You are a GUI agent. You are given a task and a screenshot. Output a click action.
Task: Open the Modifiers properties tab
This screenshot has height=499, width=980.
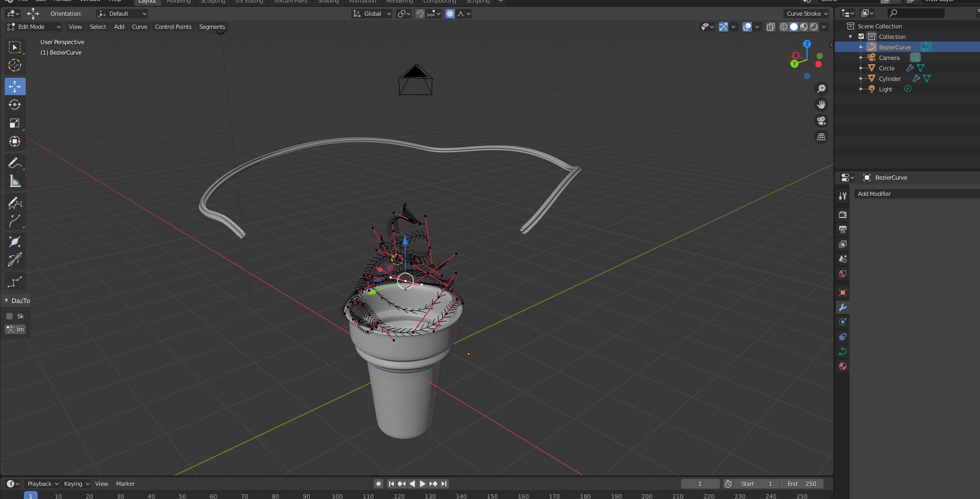(x=843, y=307)
